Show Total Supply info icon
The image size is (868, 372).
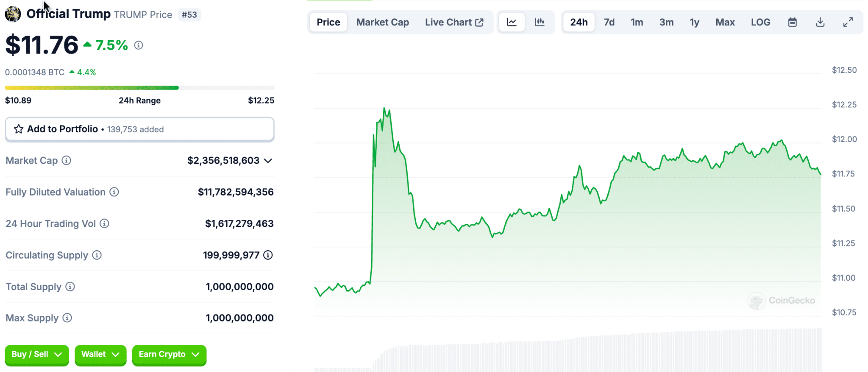(70, 286)
